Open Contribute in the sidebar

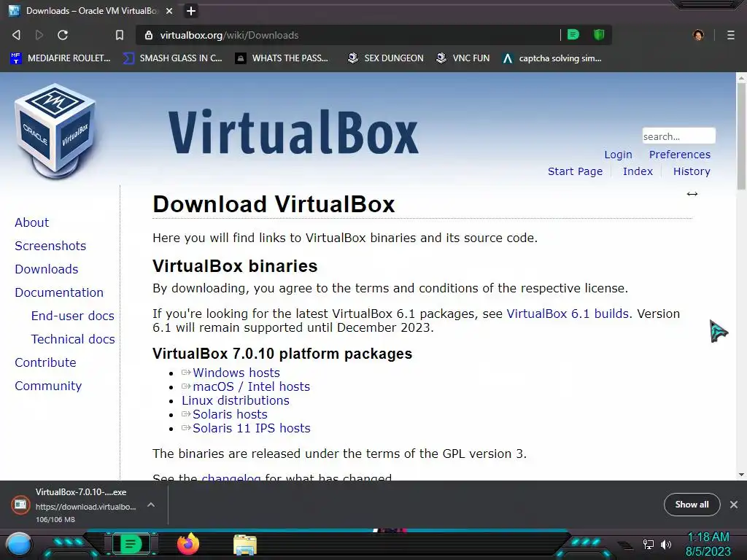coord(45,362)
